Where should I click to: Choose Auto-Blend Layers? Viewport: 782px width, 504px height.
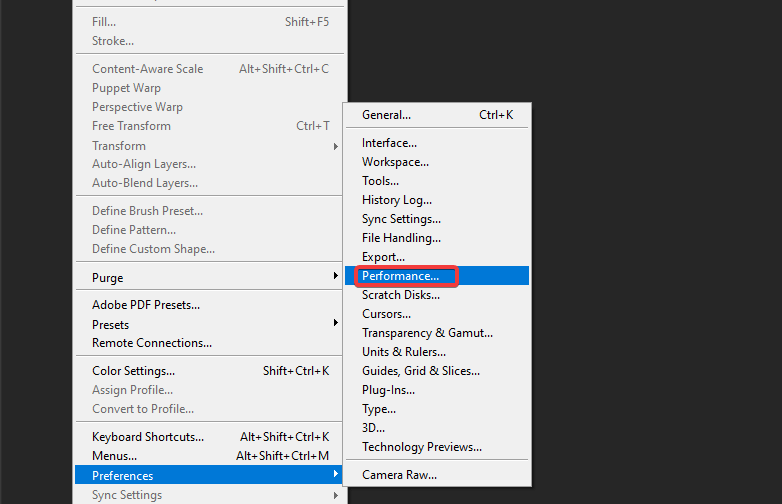(209, 183)
